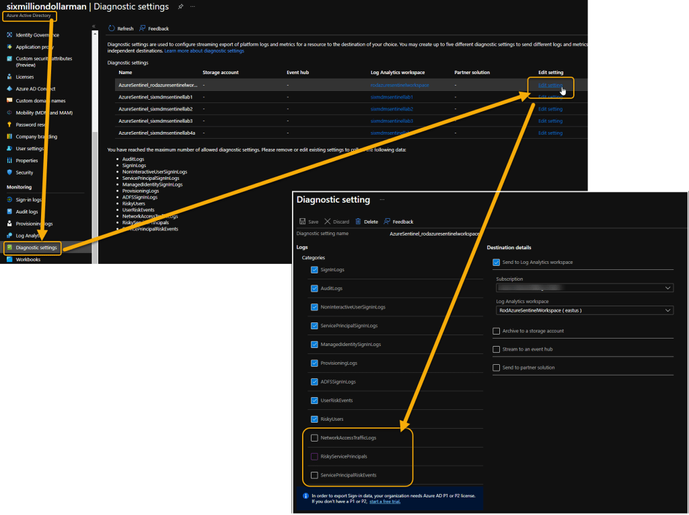
Task: Click the info icon in license notice
Action: pyautogui.click(x=306, y=496)
